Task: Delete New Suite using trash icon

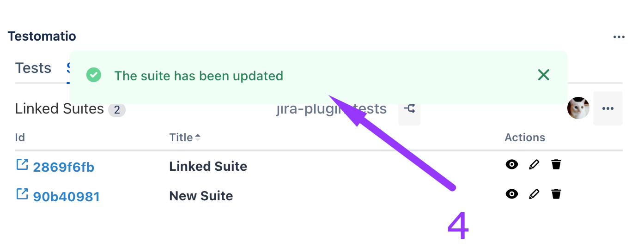Action: [556, 194]
